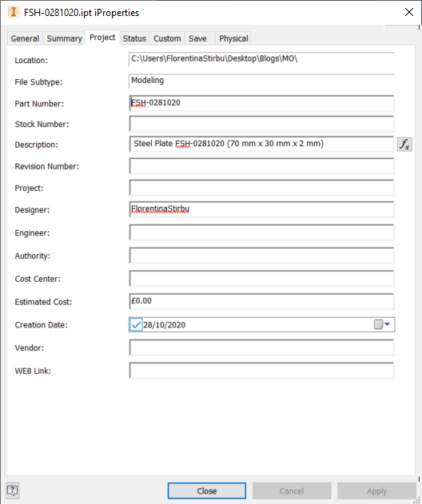422x504 pixels.
Task: Click into the Part Number field
Action: (x=261, y=103)
